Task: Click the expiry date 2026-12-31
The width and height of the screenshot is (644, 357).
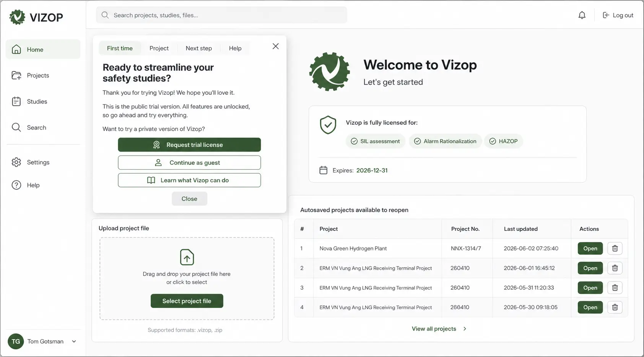Action: [372, 170]
